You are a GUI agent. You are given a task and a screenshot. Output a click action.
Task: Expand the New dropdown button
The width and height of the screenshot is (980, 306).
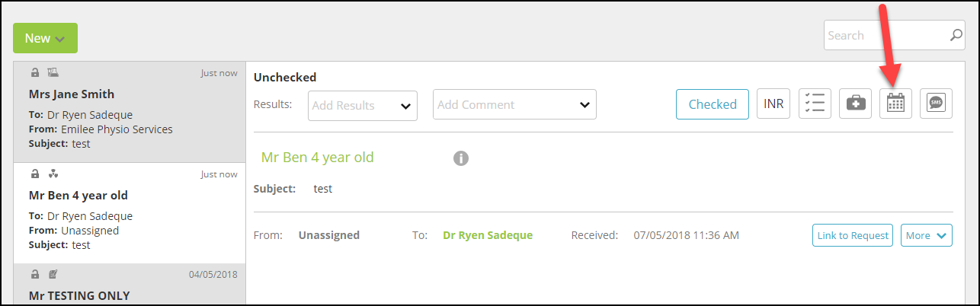pos(45,38)
